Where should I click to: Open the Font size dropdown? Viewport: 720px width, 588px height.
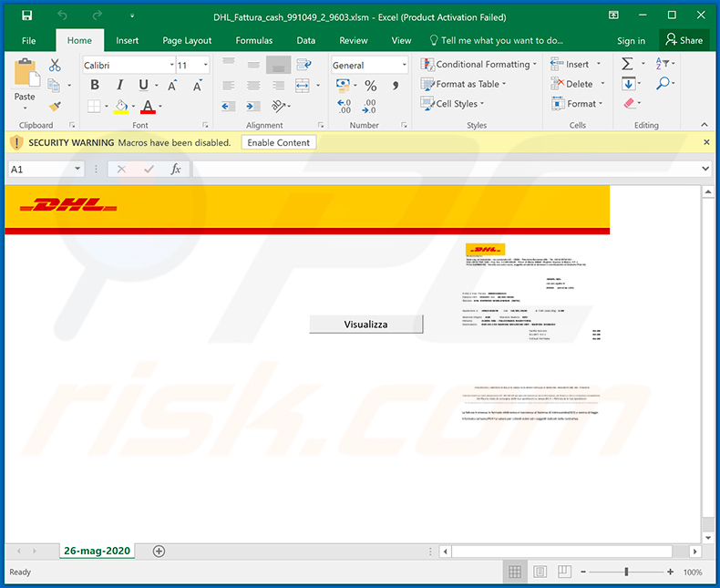[206, 66]
